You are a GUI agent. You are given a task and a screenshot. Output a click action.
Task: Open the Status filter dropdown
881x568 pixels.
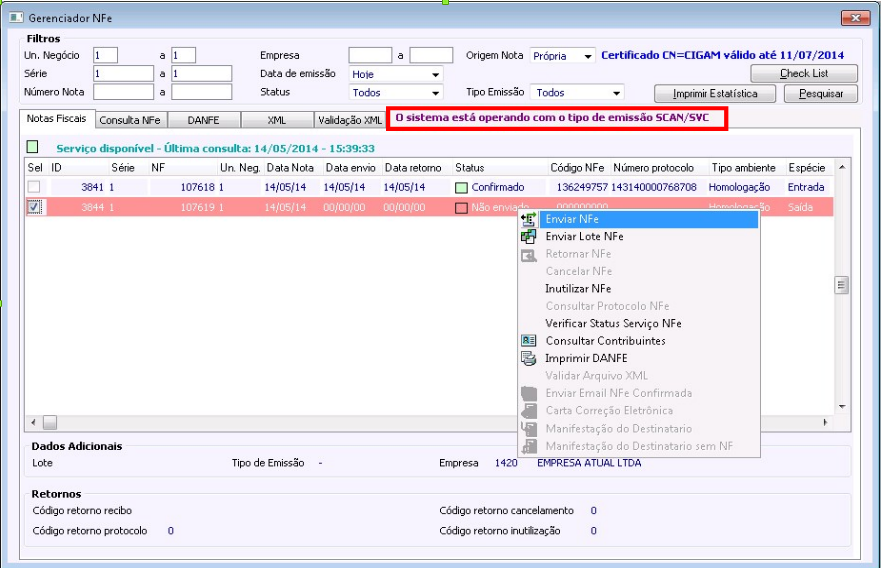tap(435, 93)
